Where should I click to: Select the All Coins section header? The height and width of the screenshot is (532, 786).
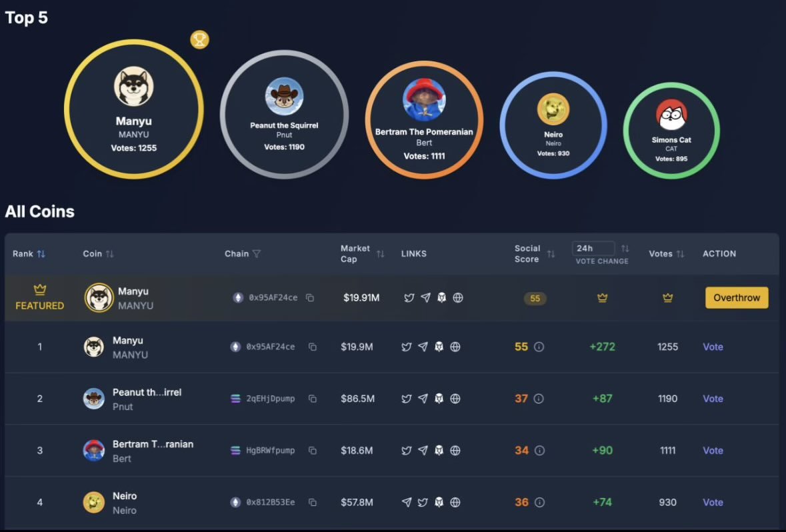(x=39, y=211)
